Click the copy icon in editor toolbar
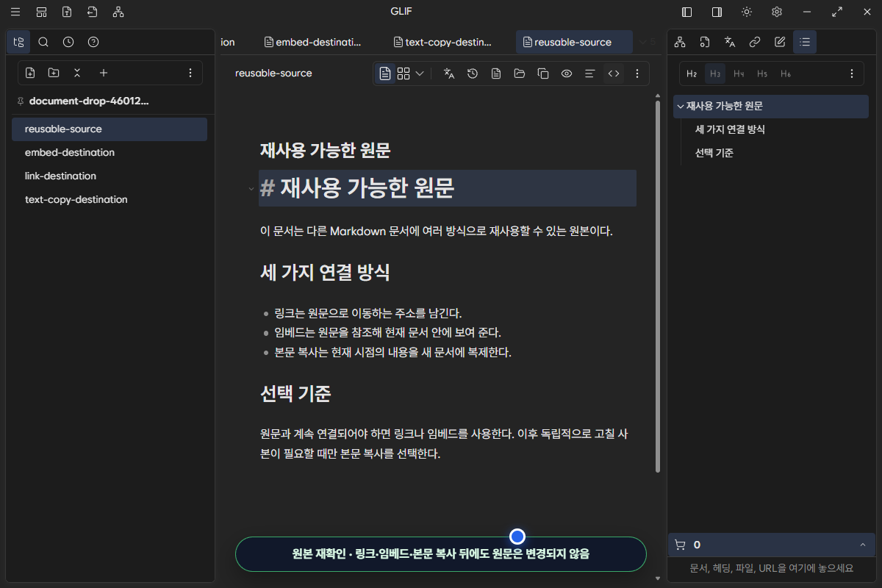Viewport: 882px width, 588px height. click(x=543, y=73)
